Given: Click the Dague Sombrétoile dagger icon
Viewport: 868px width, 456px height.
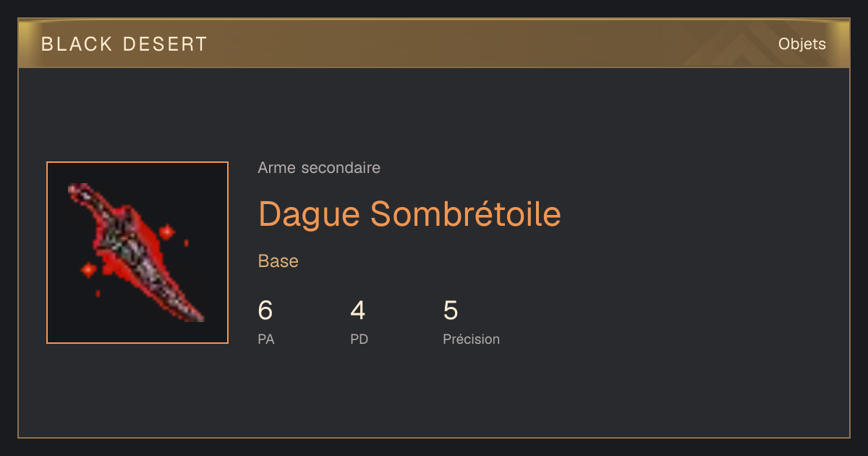Looking at the screenshot, I should (135, 252).
